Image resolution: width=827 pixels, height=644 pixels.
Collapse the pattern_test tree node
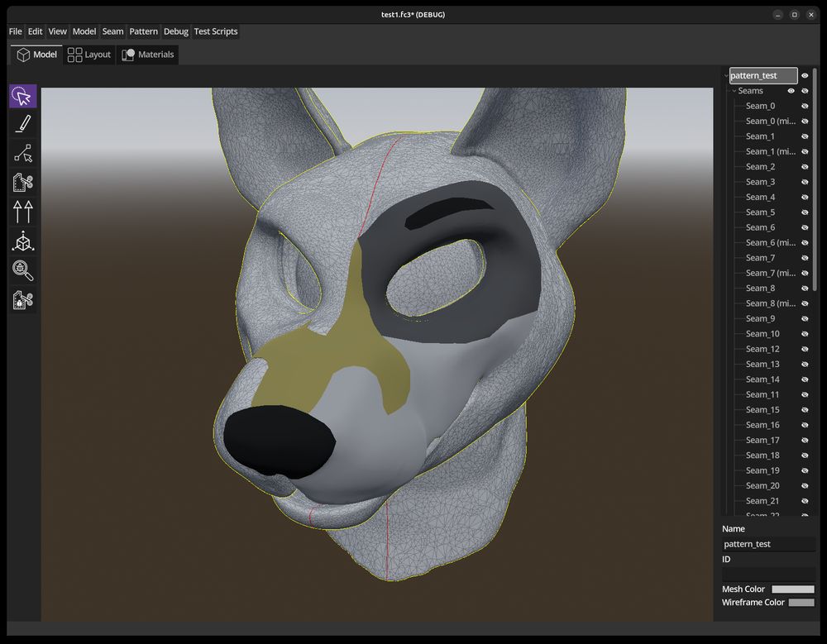tap(726, 75)
